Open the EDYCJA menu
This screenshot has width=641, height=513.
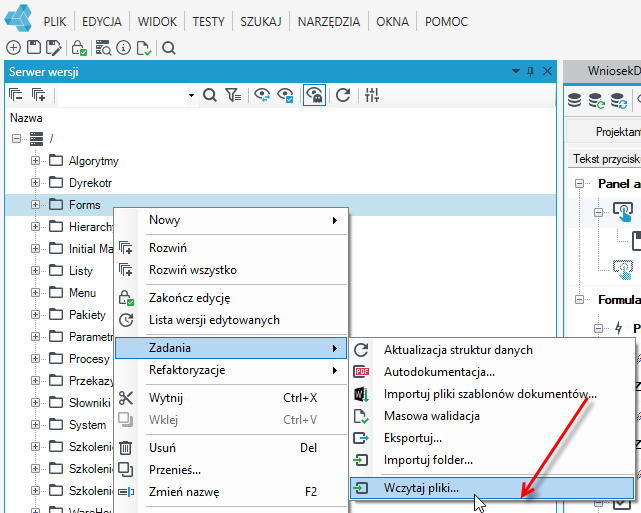tap(102, 21)
